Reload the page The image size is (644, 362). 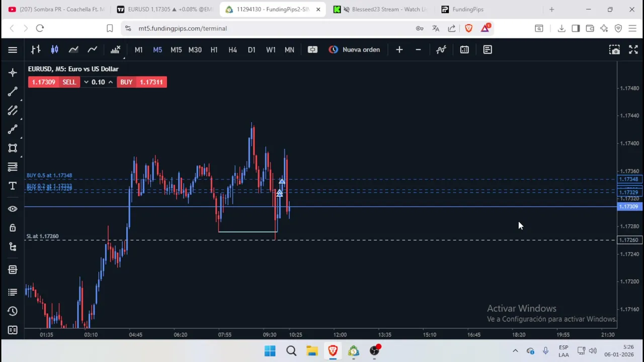(40, 28)
